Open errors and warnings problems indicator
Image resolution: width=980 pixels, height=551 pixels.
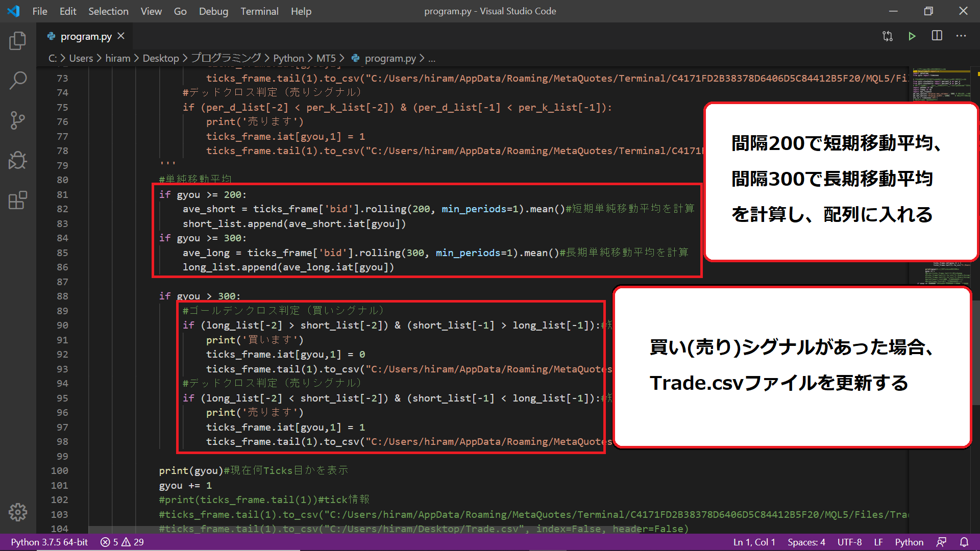point(122,542)
